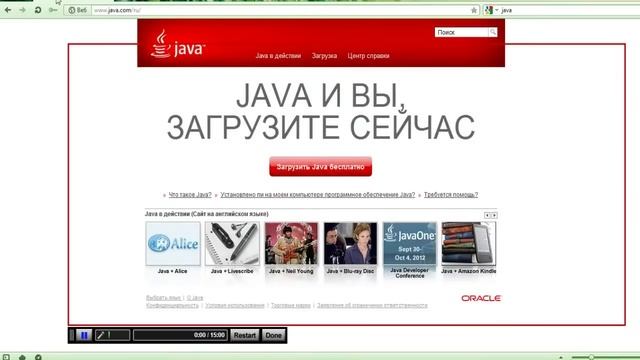Click the Oracle logo
This screenshot has height=360, width=640.
pos(481,298)
